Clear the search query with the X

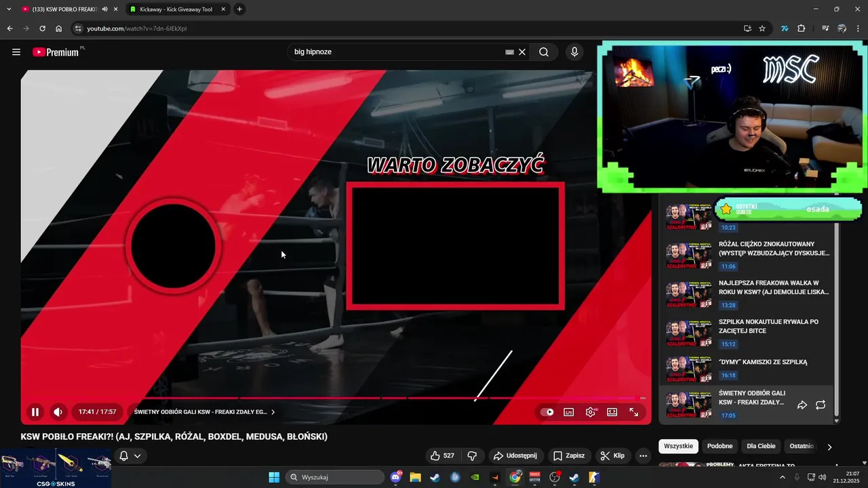coord(522,52)
